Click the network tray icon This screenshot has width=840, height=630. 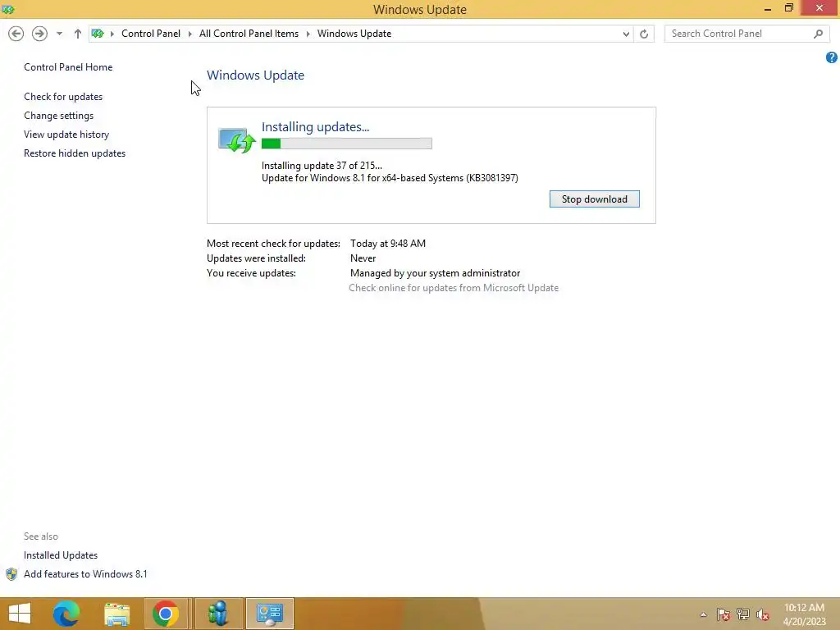click(743, 614)
